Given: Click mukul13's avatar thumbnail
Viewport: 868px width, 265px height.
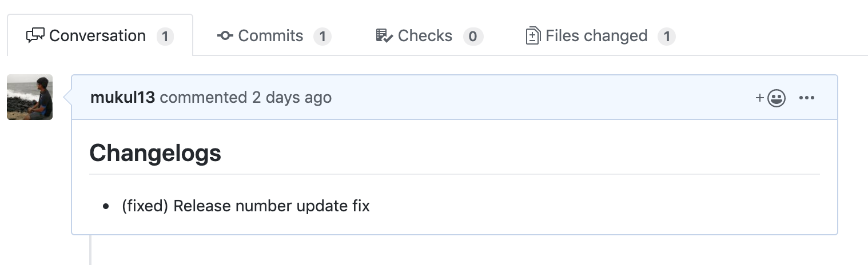Looking at the screenshot, I should (30, 97).
